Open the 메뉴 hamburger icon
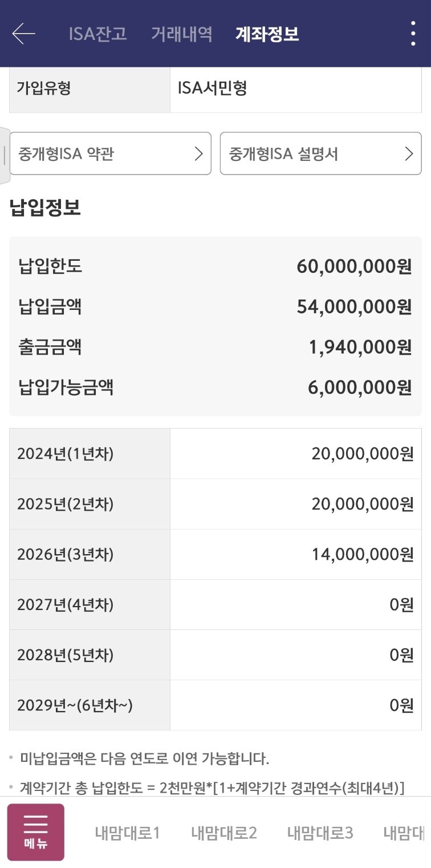Screen dimensions: 431x868 coord(35,831)
